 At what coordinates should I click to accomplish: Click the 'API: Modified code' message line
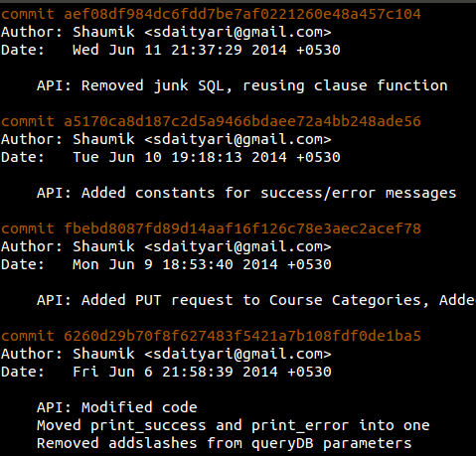[x=117, y=407]
